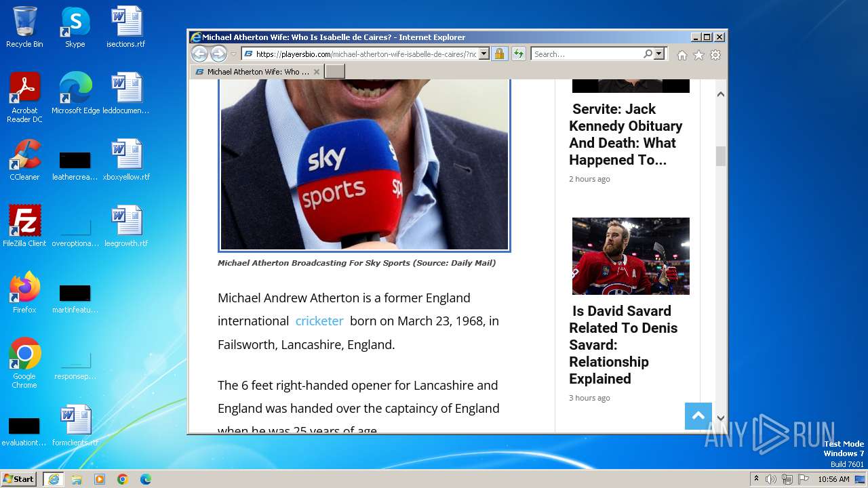The width and height of the screenshot is (868, 488).
Task: Click the vertical scrollbar thumb
Action: (721, 156)
